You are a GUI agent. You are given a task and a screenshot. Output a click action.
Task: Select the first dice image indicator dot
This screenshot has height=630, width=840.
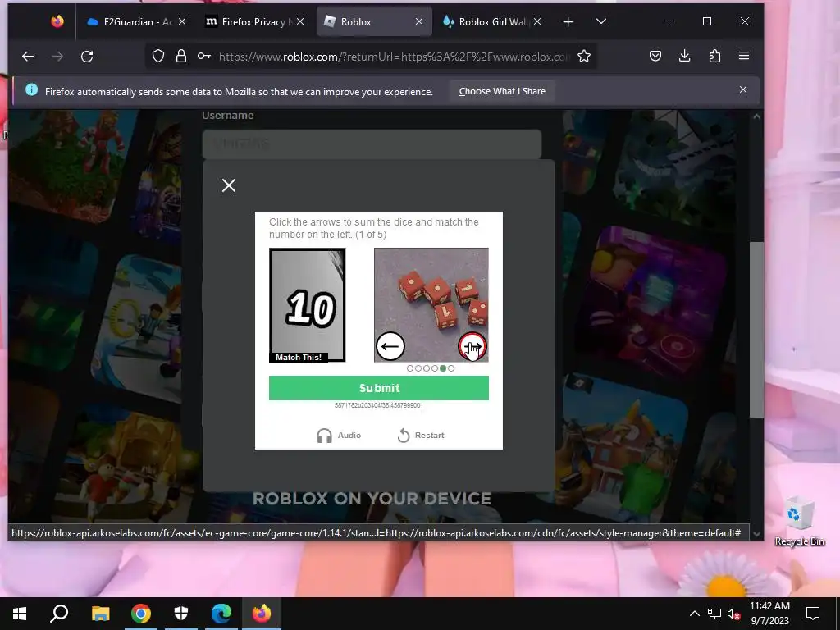pyautogui.click(x=410, y=368)
